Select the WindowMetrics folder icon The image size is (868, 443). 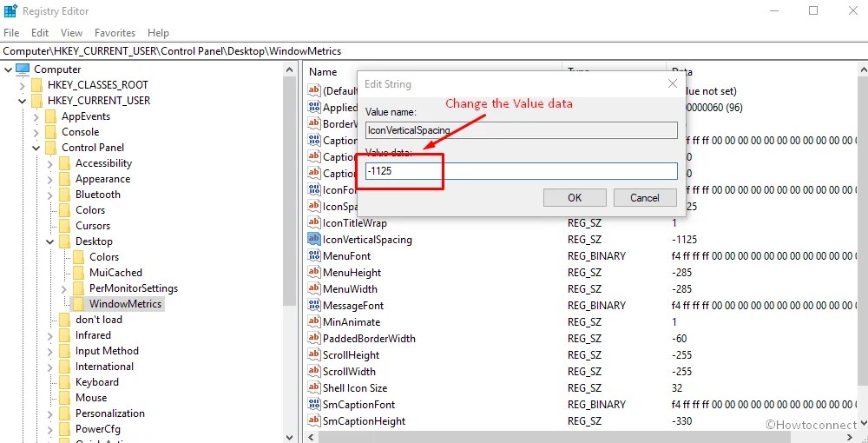[x=79, y=304]
